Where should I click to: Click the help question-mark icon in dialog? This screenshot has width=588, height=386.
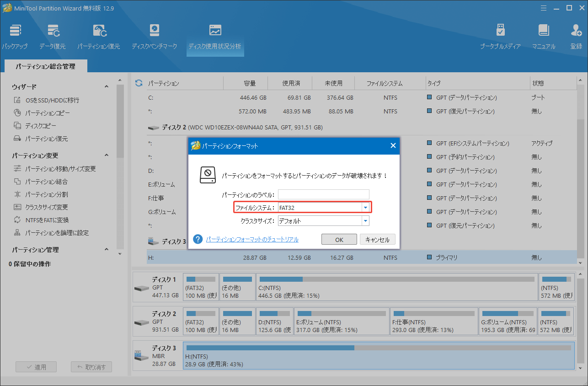tap(198, 239)
